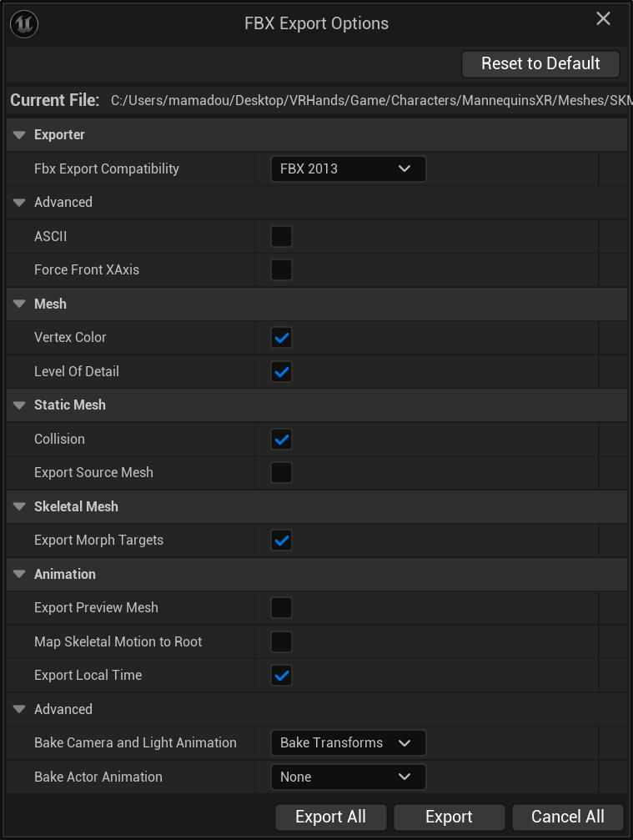
Task: Disable the Vertex Color checkbox
Action: click(281, 338)
